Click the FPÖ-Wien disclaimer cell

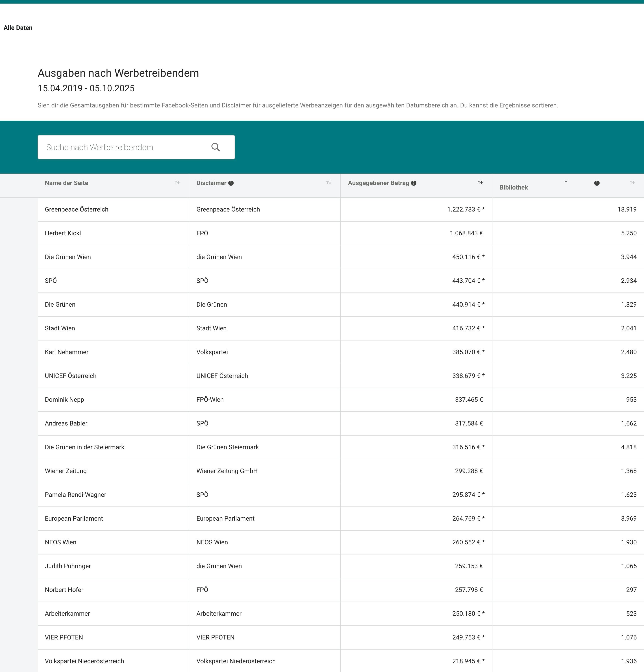tap(210, 400)
